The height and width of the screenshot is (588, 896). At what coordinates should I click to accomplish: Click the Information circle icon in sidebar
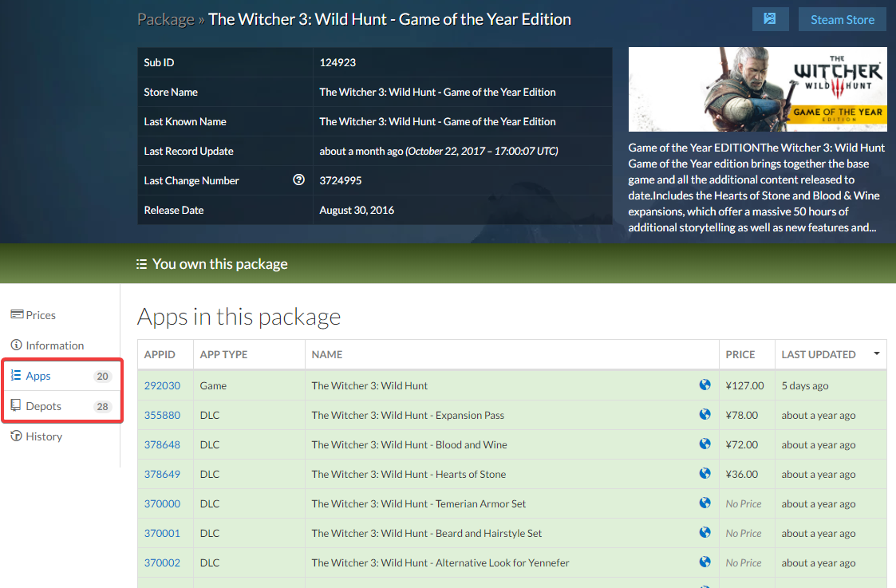click(x=17, y=345)
